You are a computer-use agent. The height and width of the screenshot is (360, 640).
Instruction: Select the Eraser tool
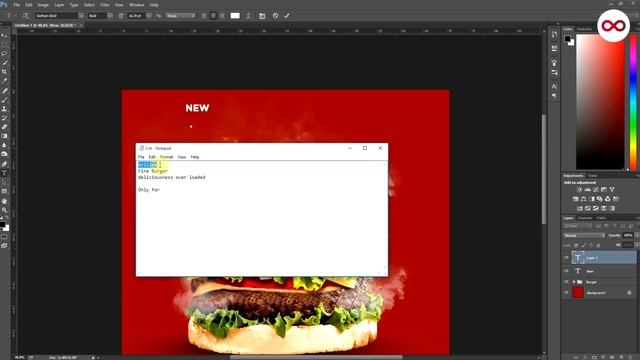click(4, 127)
